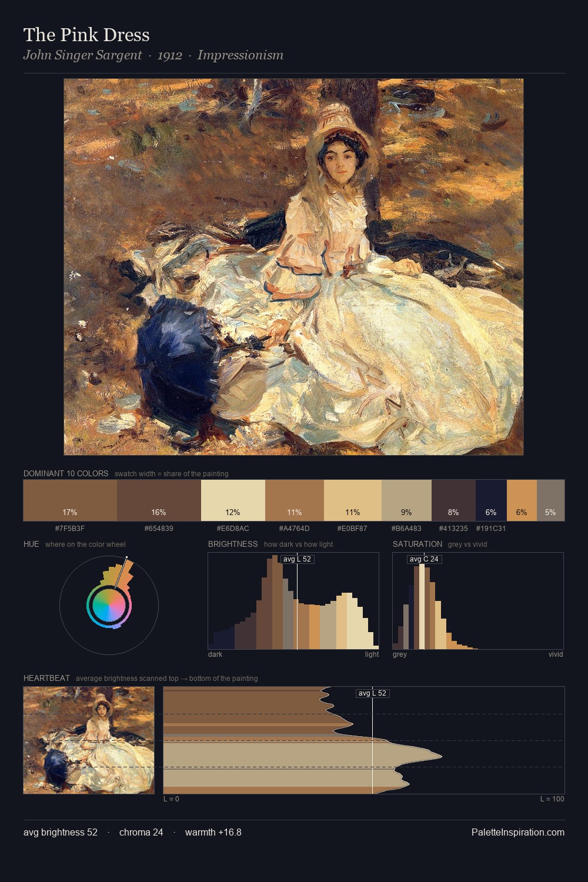Click hex code #E0BF87 label
Viewport: 588px width, 882px height.
tap(352, 528)
